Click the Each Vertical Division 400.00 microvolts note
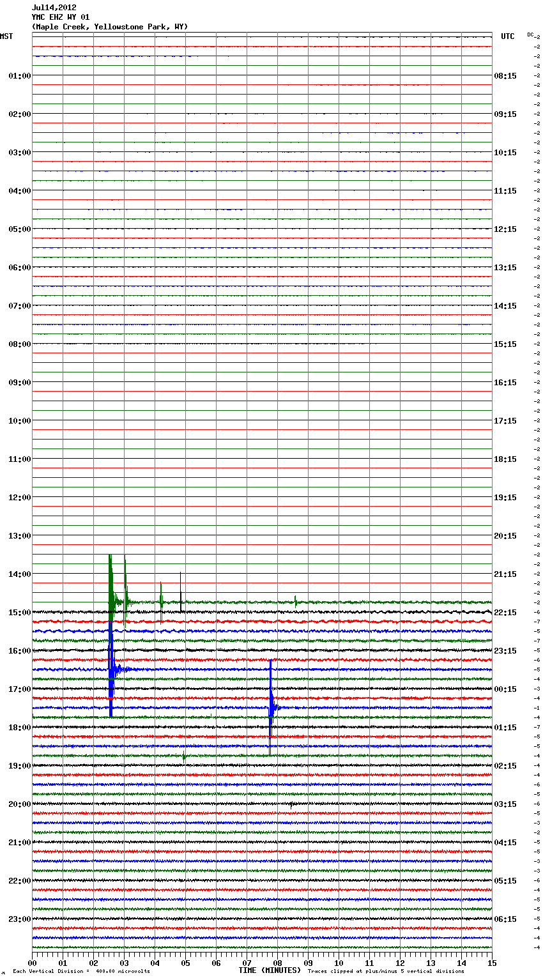The image size is (543, 980). (x=81, y=972)
